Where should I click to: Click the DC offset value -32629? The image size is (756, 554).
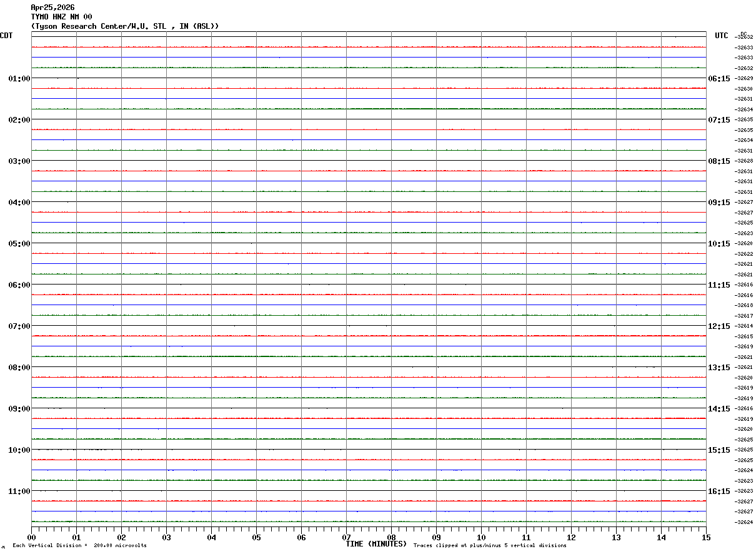pos(744,78)
